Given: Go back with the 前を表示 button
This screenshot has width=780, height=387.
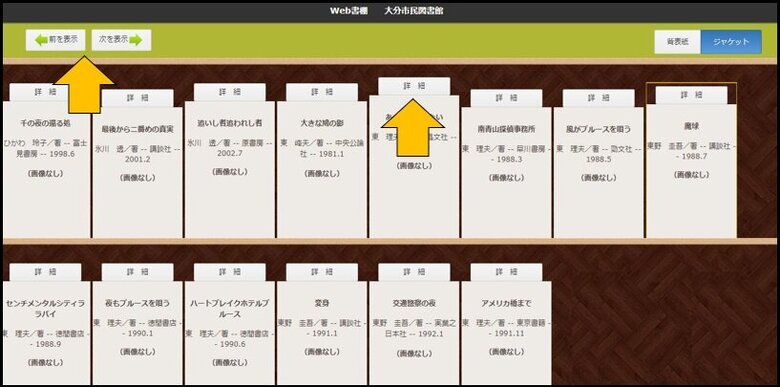Looking at the screenshot, I should 56,40.
